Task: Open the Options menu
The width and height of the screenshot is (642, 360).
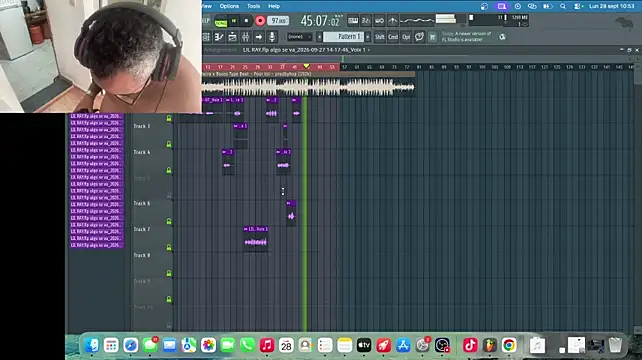Action: 229,6
